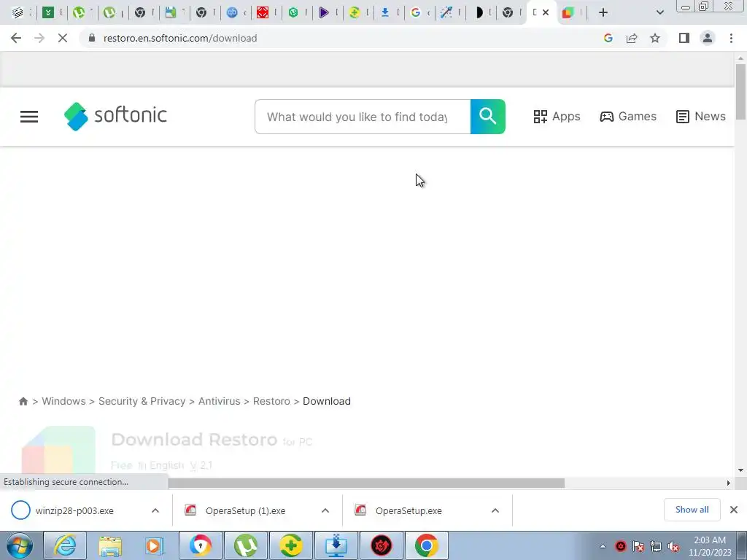Click the Google icon in address bar
The width and height of the screenshot is (747, 560).
click(608, 38)
